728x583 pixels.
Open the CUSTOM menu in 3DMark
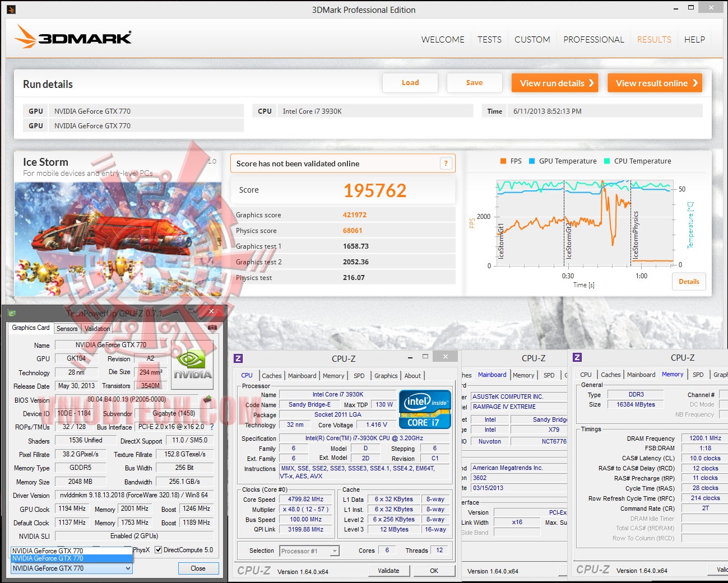pos(532,40)
